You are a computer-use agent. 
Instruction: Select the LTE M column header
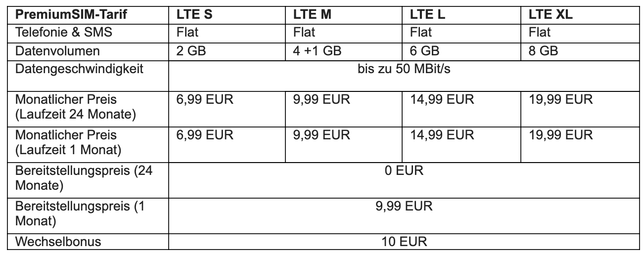coord(312,14)
